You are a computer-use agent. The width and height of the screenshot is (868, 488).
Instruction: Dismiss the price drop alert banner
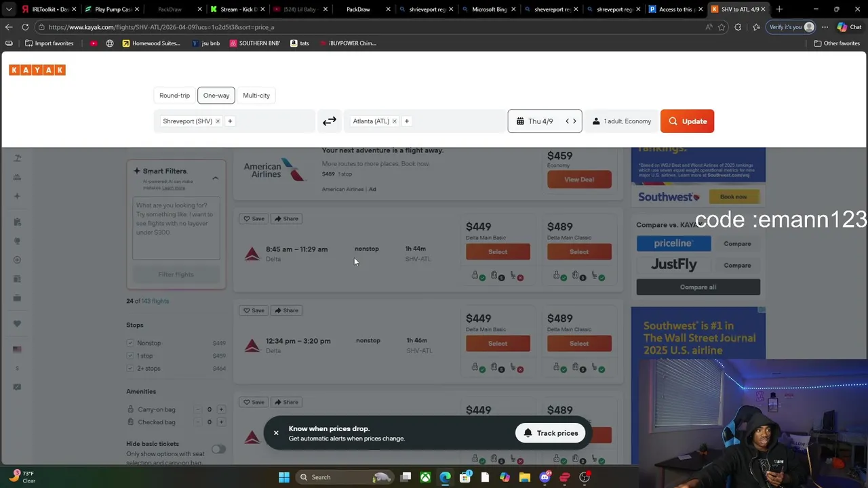276,433
